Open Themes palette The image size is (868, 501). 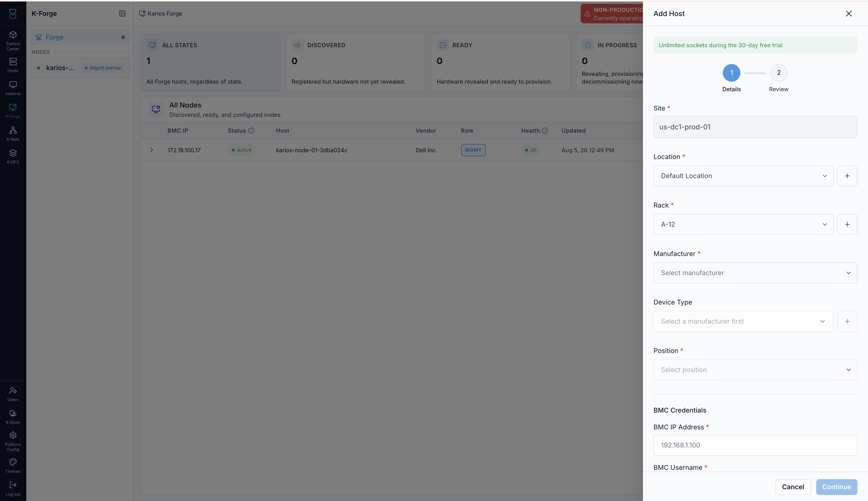13,466
